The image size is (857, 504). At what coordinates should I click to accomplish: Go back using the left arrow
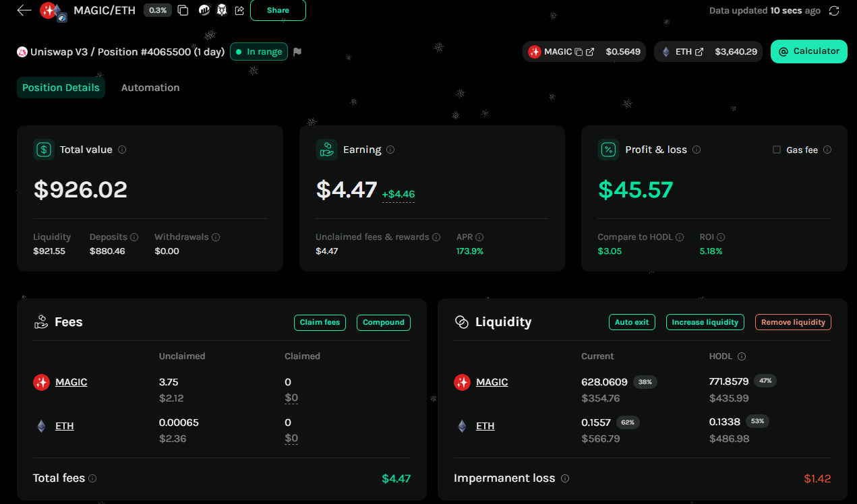tap(24, 10)
